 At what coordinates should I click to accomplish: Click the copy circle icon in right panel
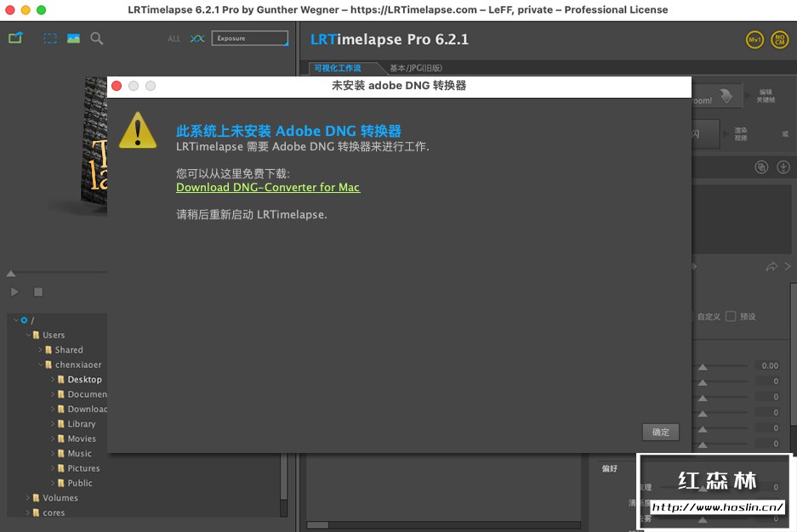761,167
